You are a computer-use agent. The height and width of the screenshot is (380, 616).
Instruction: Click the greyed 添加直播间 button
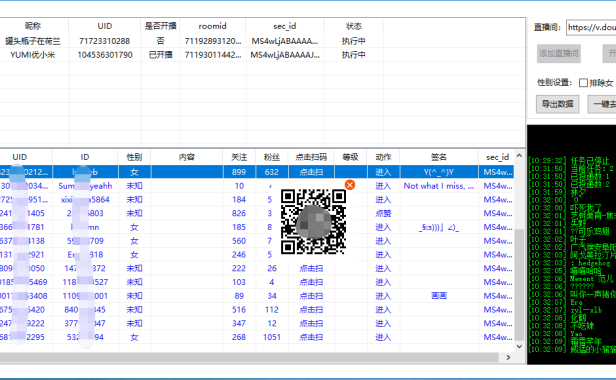point(559,53)
